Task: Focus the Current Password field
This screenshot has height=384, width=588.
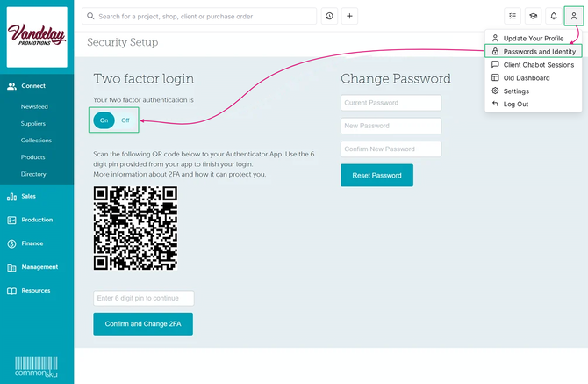Action: [391, 103]
